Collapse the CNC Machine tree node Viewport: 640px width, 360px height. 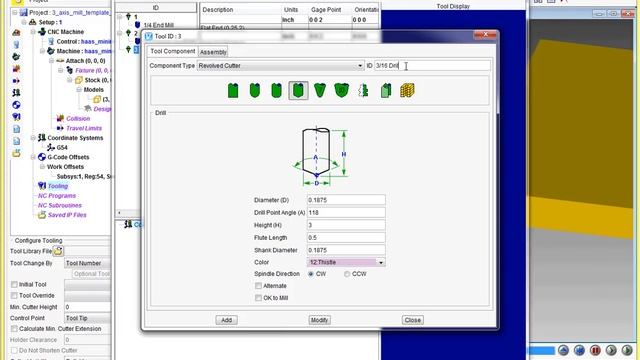33,32
